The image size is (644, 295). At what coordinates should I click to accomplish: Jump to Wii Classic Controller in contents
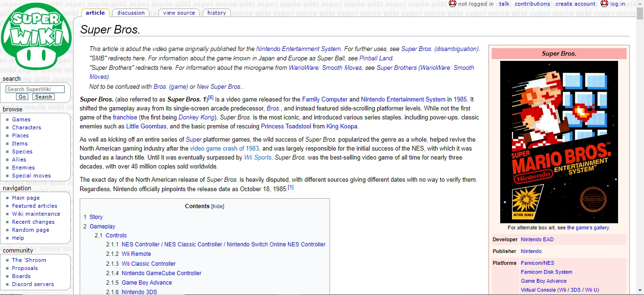tap(149, 264)
